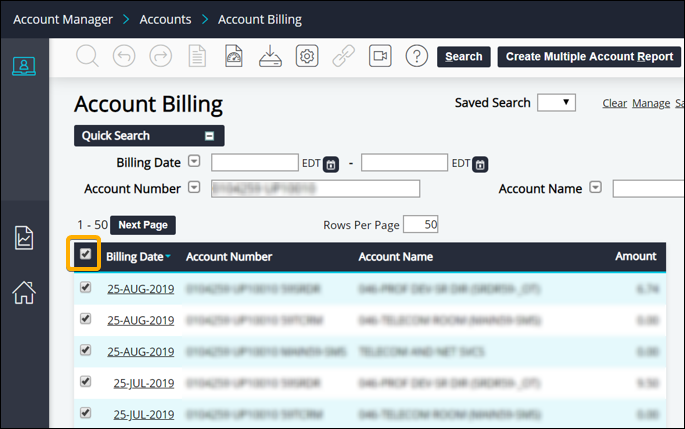
Task: Open settings with the gear icon
Action: point(307,56)
